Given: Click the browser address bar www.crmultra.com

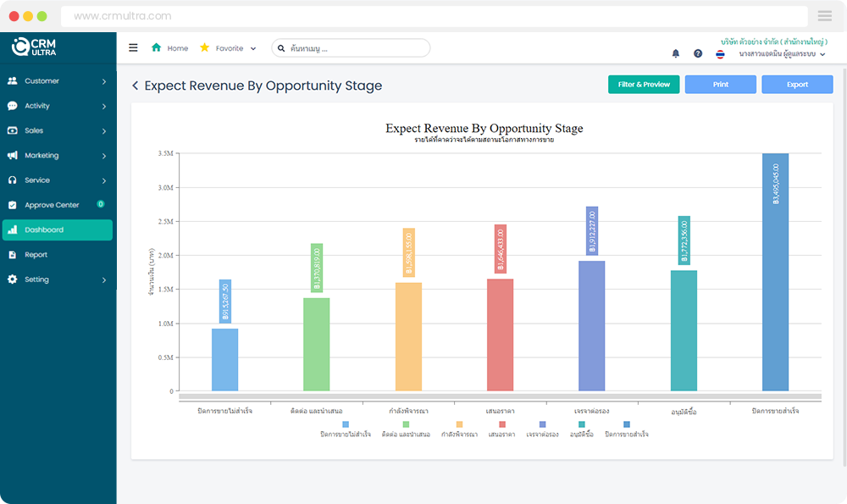Looking at the screenshot, I should [x=435, y=16].
